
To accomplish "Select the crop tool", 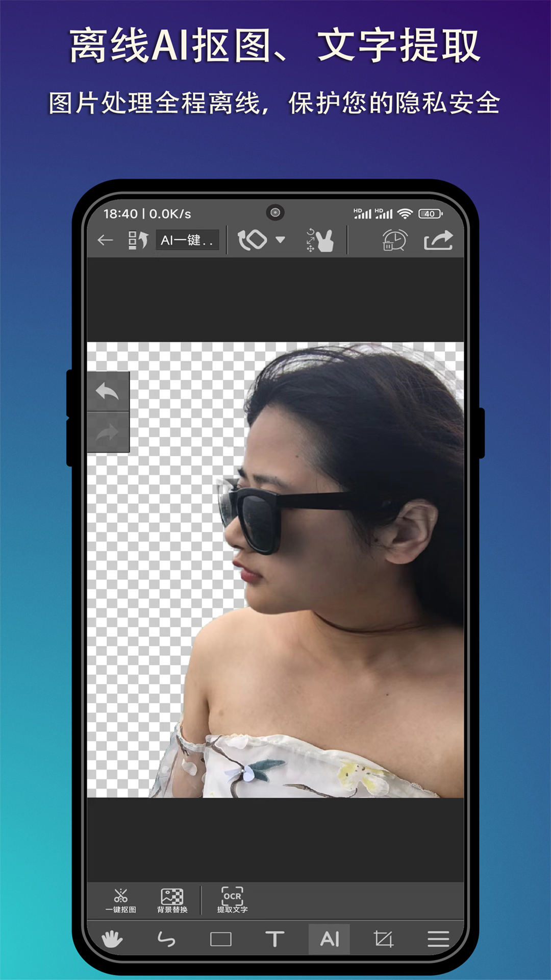I will click(384, 939).
